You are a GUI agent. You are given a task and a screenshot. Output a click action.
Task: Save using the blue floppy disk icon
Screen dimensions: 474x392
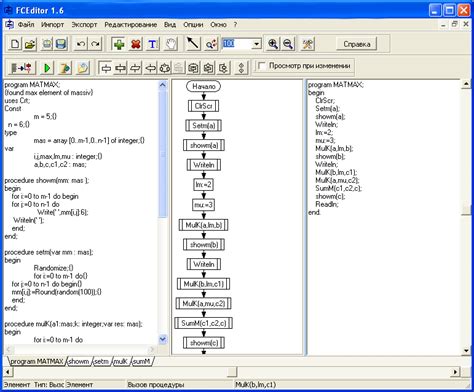coord(61,44)
